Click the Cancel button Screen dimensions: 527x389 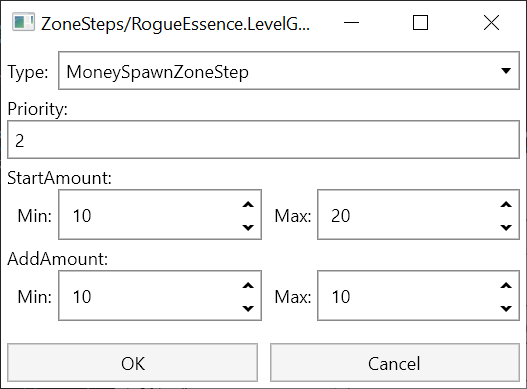click(x=395, y=362)
